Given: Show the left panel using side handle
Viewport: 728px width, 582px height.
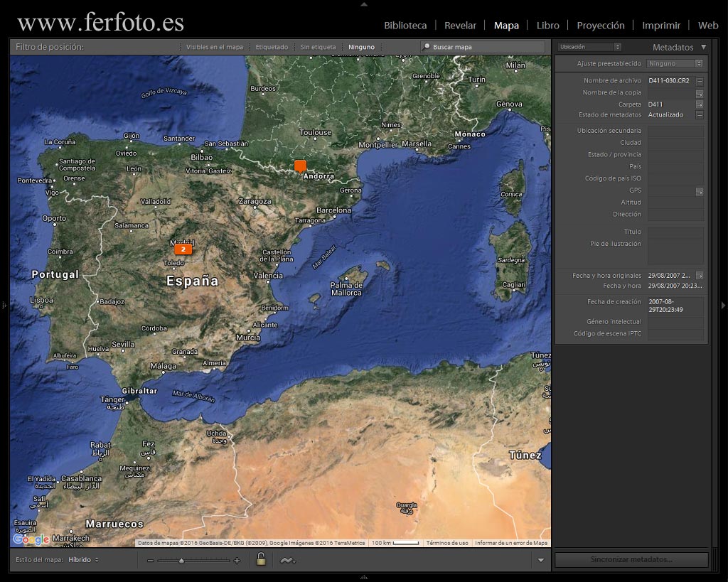Looking at the screenshot, I should (x=4, y=305).
